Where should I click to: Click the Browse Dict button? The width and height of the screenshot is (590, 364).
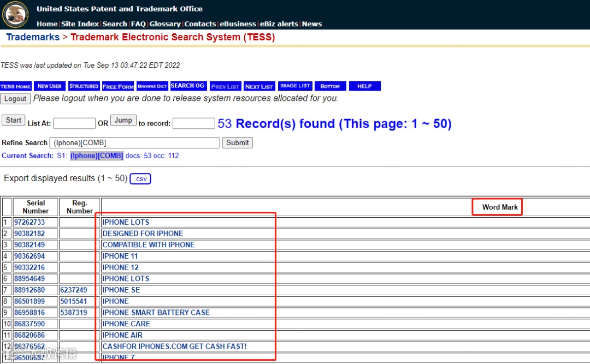pyautogui.click(x=152, y=86)
